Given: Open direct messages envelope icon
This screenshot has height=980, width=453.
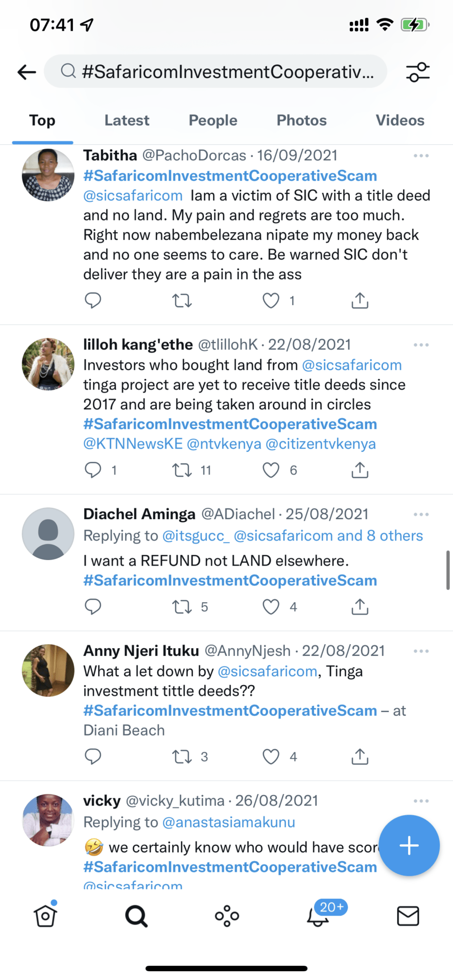Looking at the screenshot, I should click(x=408, y=916).
